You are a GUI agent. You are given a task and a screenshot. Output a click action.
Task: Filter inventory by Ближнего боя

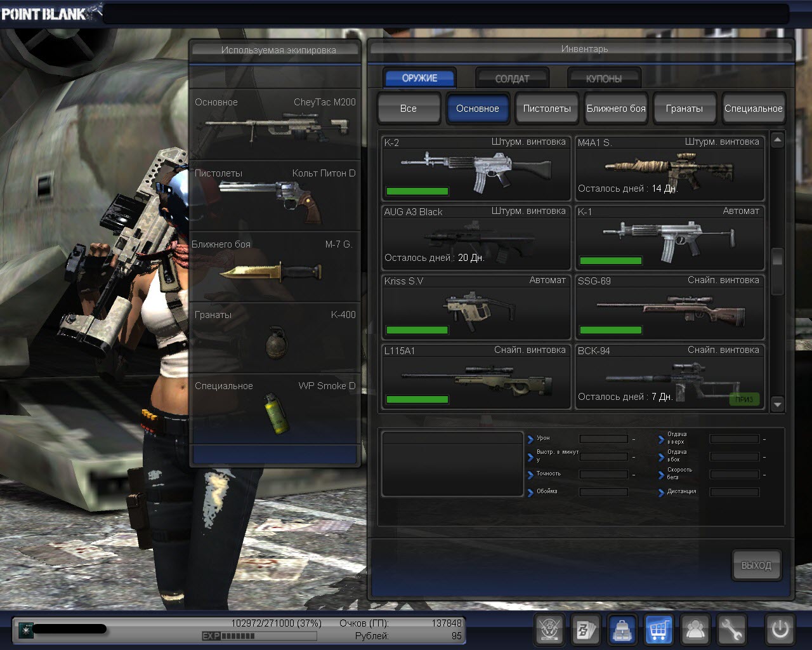click(x=616, y=109)
